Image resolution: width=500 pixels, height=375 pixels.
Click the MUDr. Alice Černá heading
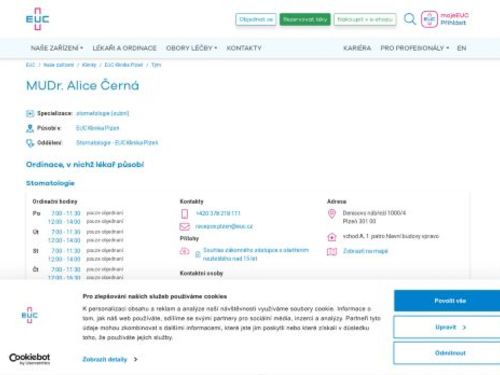click(x=83, y=86)
